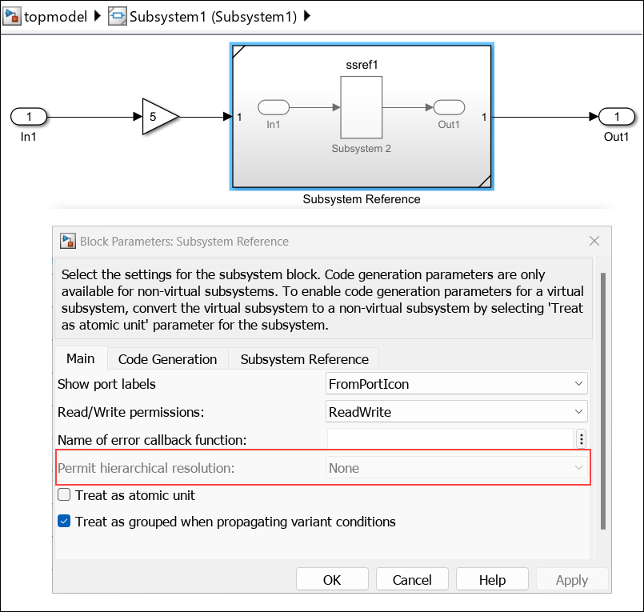Click the dialog's vertical scrollbar
This screenshot has height=612, width=644.
[603, 401]
